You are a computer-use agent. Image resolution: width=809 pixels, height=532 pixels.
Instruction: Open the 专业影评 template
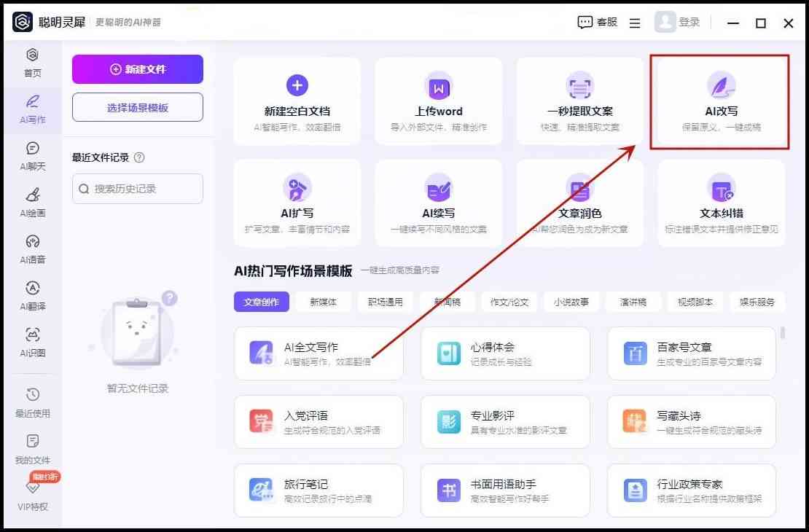pos(505,422)
